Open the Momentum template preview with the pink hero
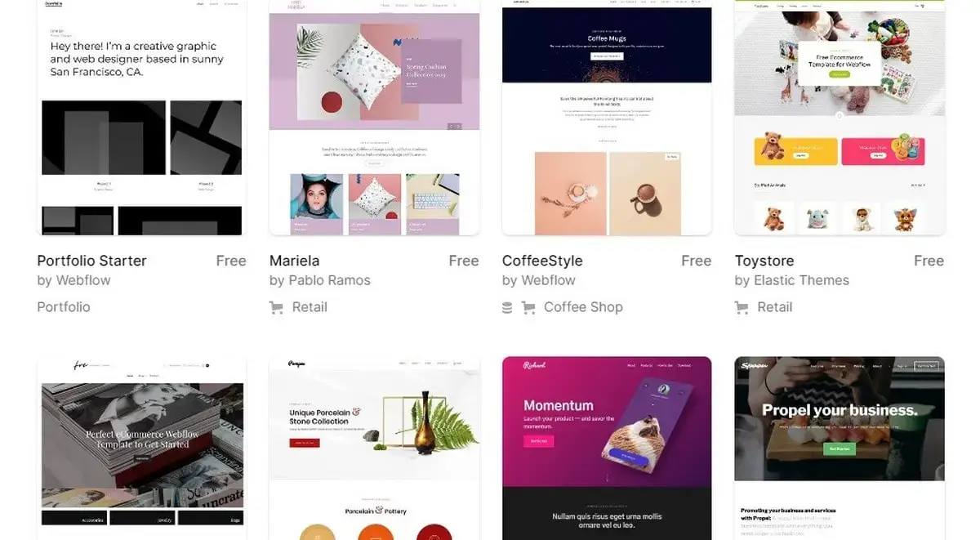 607,449
